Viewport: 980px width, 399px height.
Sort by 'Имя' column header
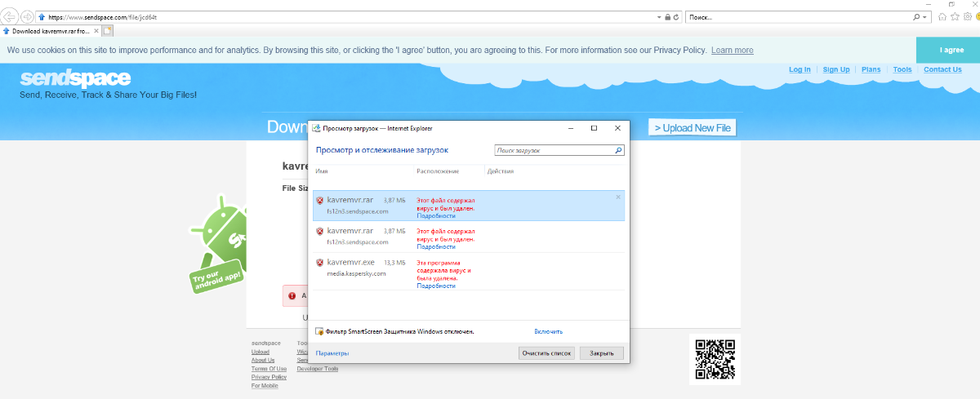[x=322, y=171]
